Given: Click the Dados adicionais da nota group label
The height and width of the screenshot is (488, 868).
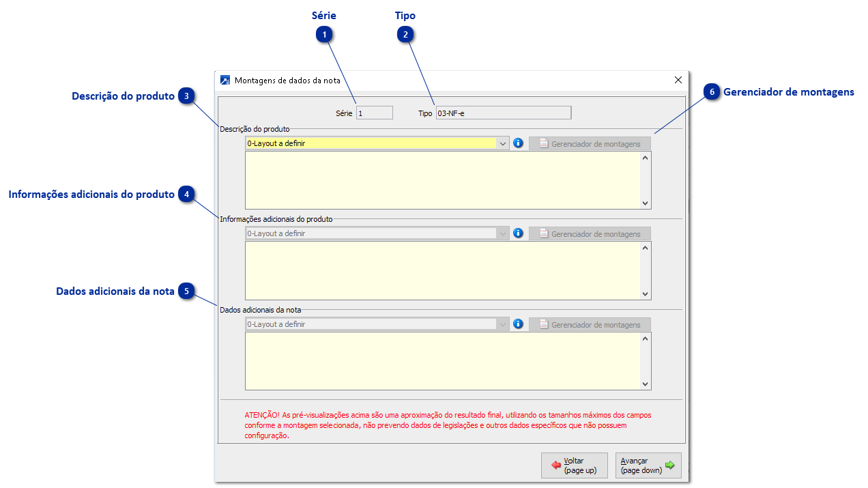Looking at the screenshot, I should (261, 310).
